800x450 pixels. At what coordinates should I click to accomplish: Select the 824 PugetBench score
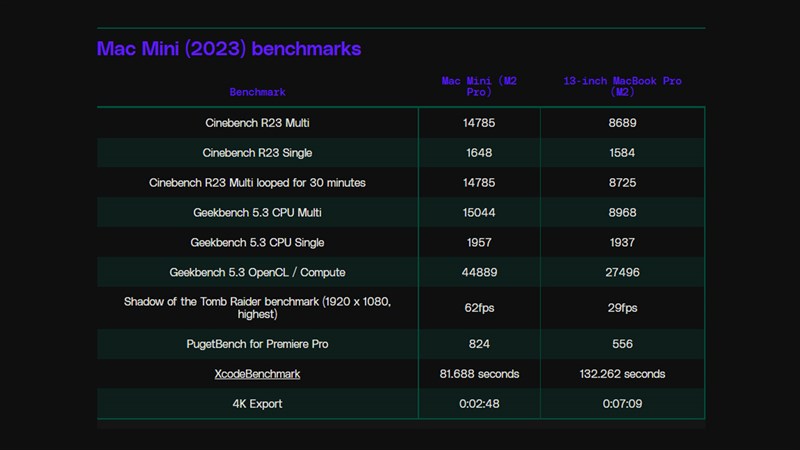pos(479,344)
